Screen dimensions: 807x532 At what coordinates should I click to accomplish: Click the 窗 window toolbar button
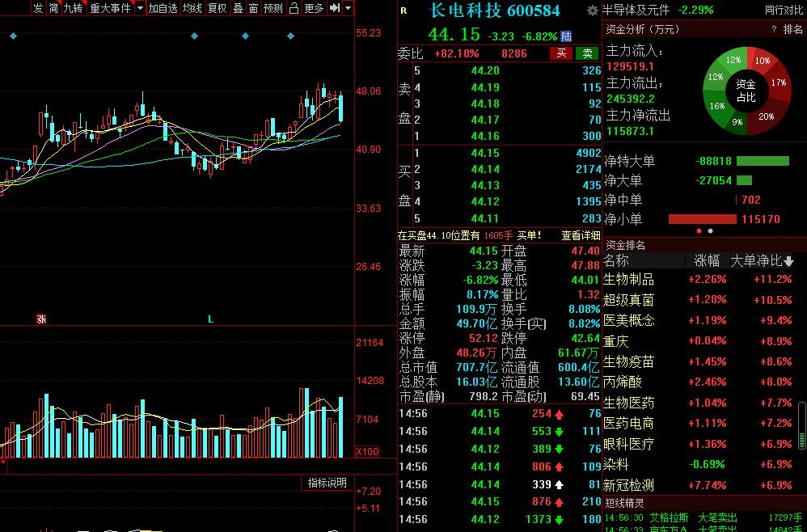pyautogui.click(x=253, y=8)
